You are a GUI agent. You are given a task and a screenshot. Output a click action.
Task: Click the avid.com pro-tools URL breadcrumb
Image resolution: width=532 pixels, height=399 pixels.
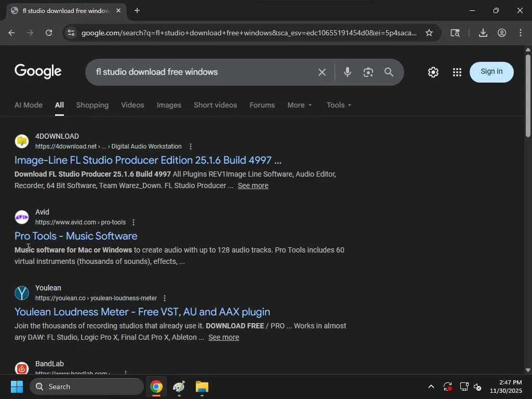81,222
